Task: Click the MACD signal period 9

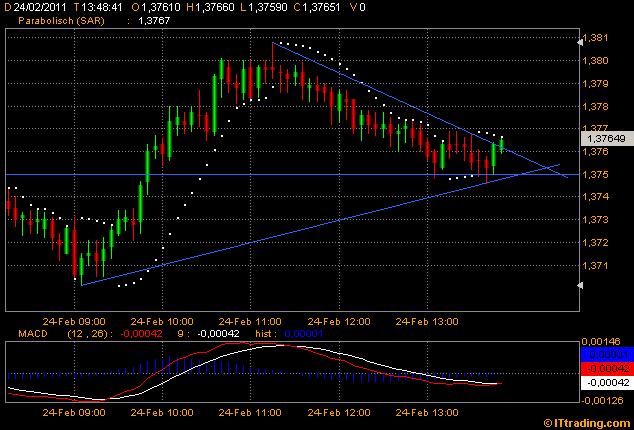Action: click(181, 334)
